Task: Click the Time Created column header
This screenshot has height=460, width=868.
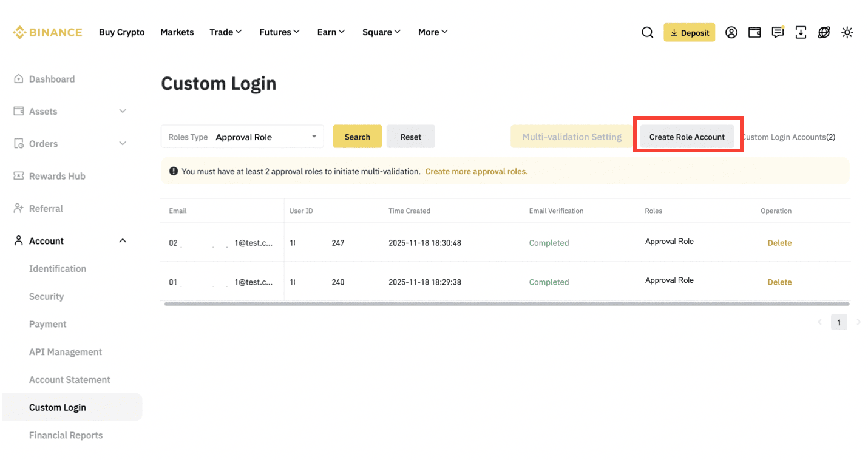Action: pos(409,211)
